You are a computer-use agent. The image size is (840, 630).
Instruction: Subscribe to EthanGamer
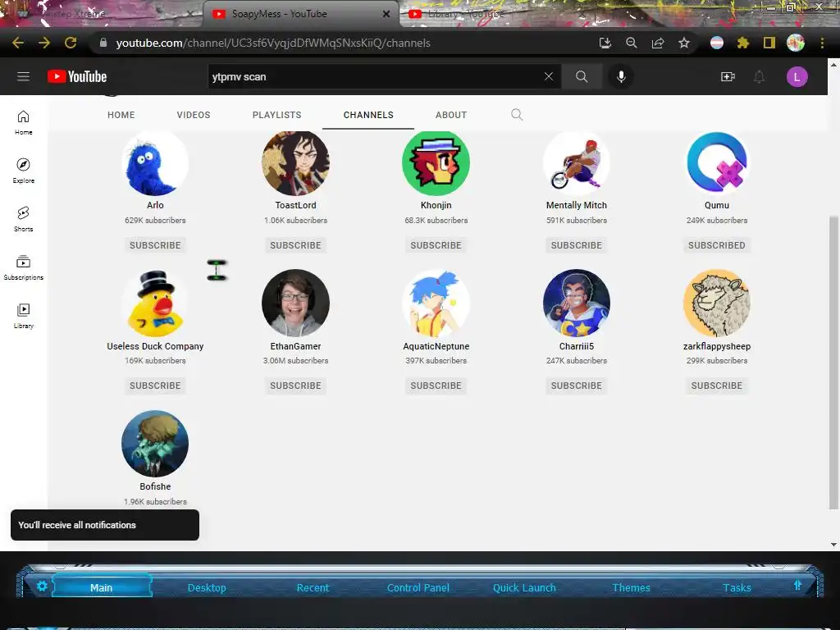point(295,386)
